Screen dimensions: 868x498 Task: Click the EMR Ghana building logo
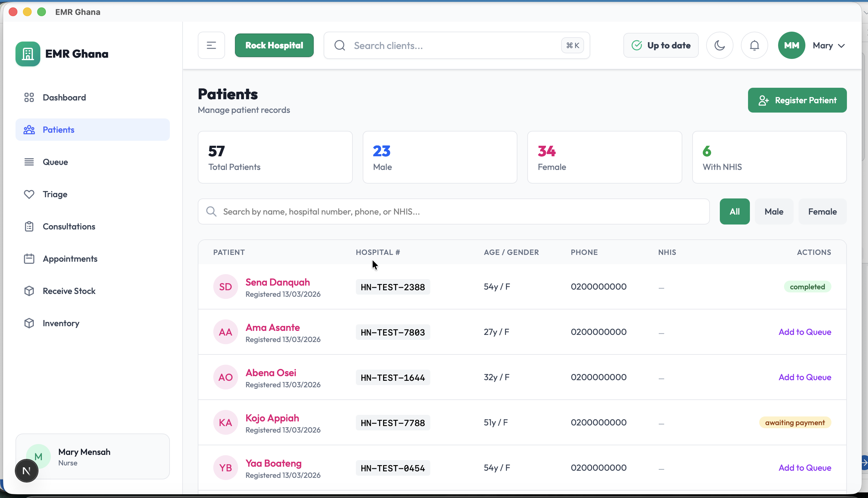tap(28, 54)
